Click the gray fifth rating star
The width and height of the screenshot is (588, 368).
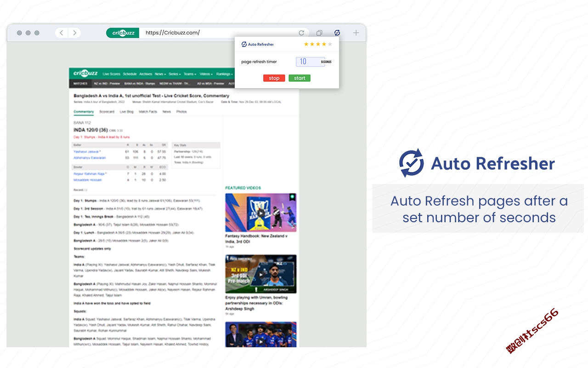coord(330,44)
